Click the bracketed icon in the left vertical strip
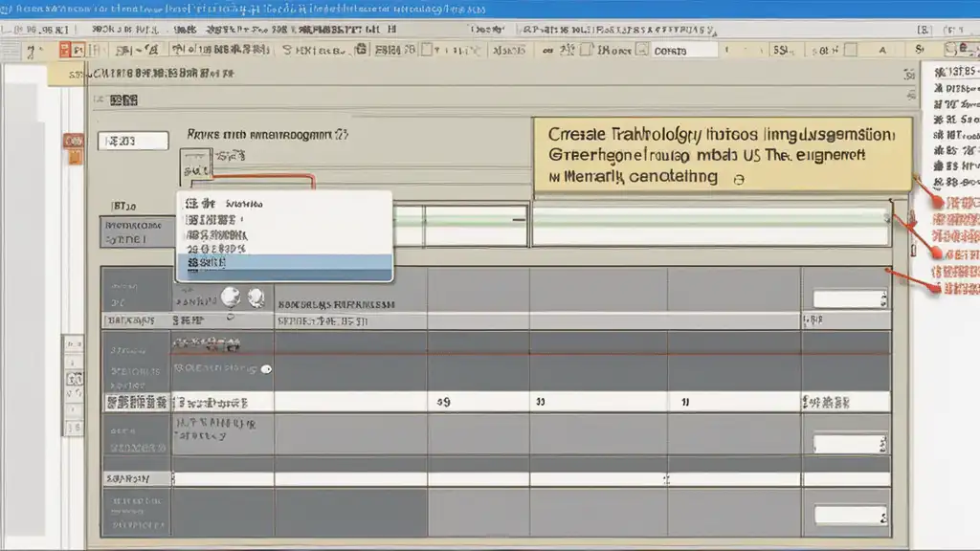The image size is (980, 551). 74,379
